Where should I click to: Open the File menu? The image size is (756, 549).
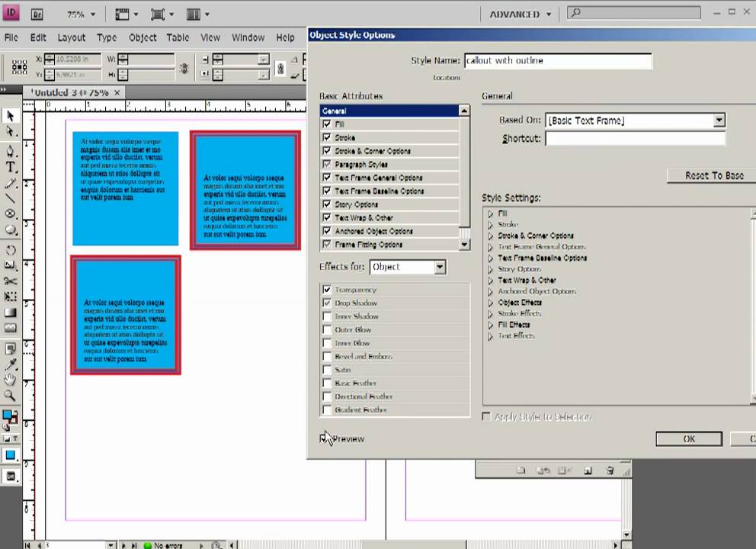(x=11, y=37)
